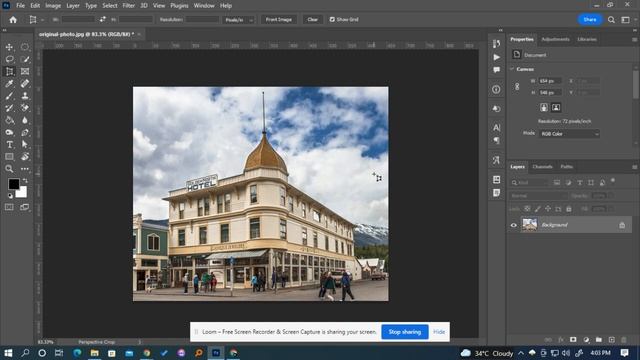The height and width of the screenshot is (360, 640).
Task: Select the Brush tool
Action: [9, 96]
